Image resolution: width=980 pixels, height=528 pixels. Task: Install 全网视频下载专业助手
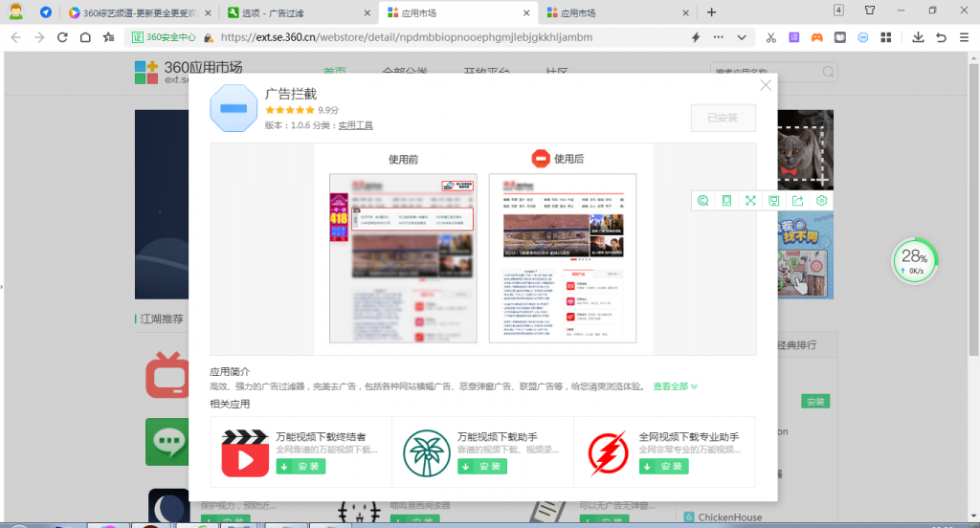(x=664, y=466)
